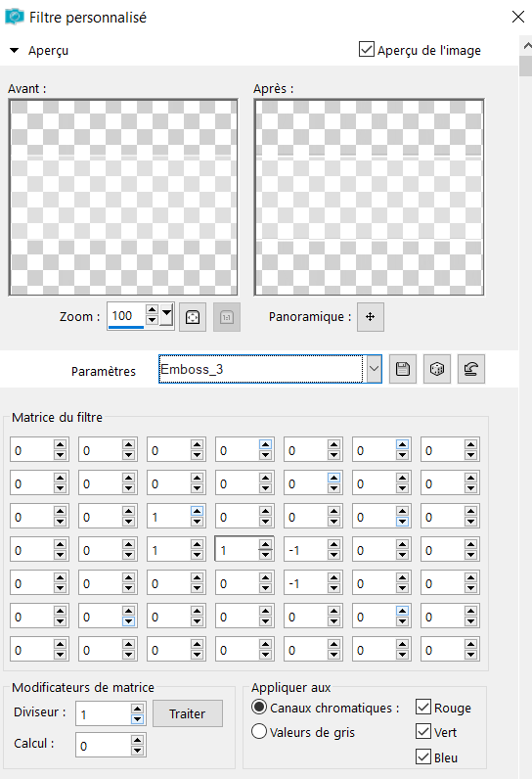Select the Valeurs de gris radio button
Image resolution: width=532 pixels, height=779 pixels.
coord(259,731)
